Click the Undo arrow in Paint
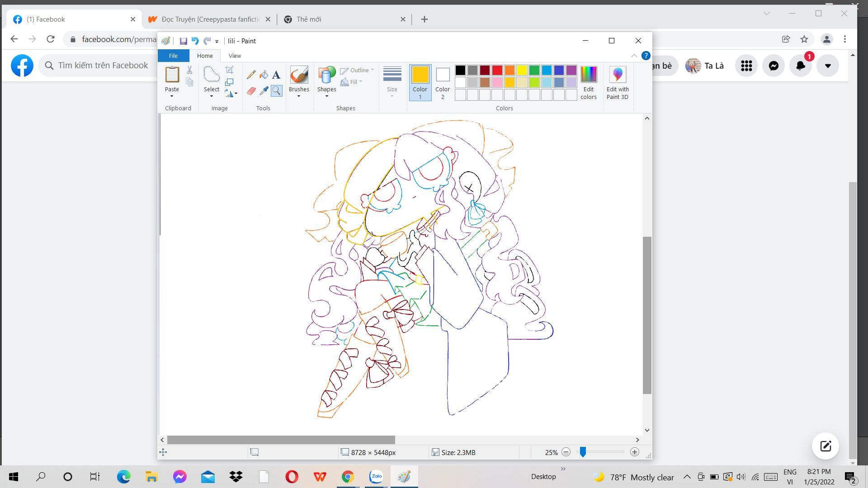 click(x=195, y=41)
